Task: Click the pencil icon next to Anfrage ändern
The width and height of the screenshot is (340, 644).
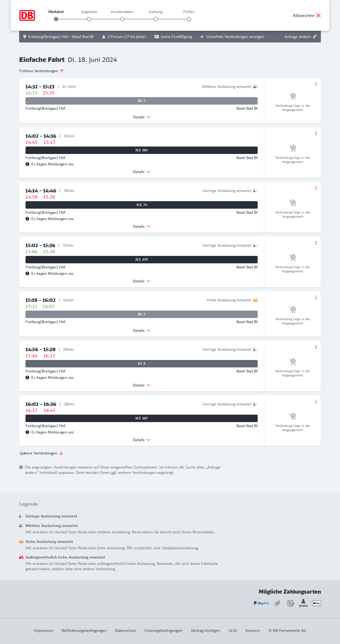Action: [315, 37]
